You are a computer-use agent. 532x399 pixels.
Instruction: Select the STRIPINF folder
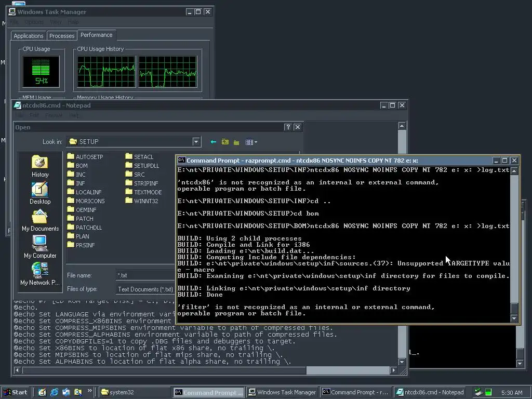click(x=142, y=183)
